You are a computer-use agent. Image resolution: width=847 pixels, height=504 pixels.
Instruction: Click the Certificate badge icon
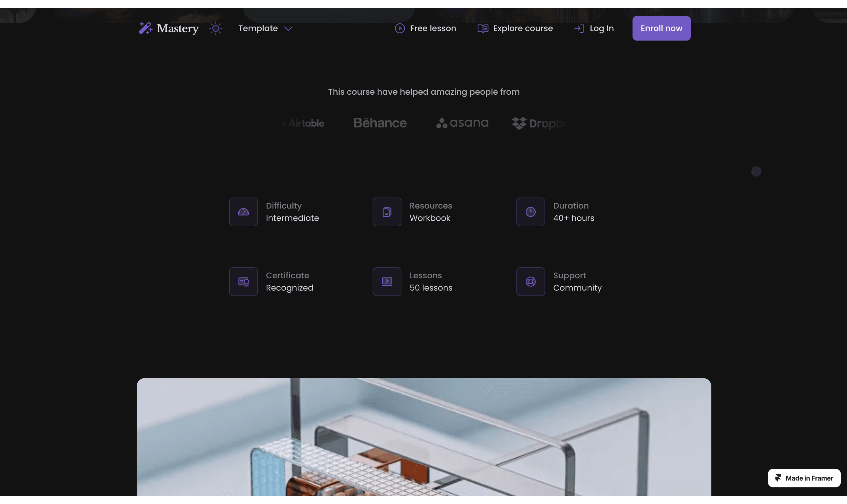point(243,282)
